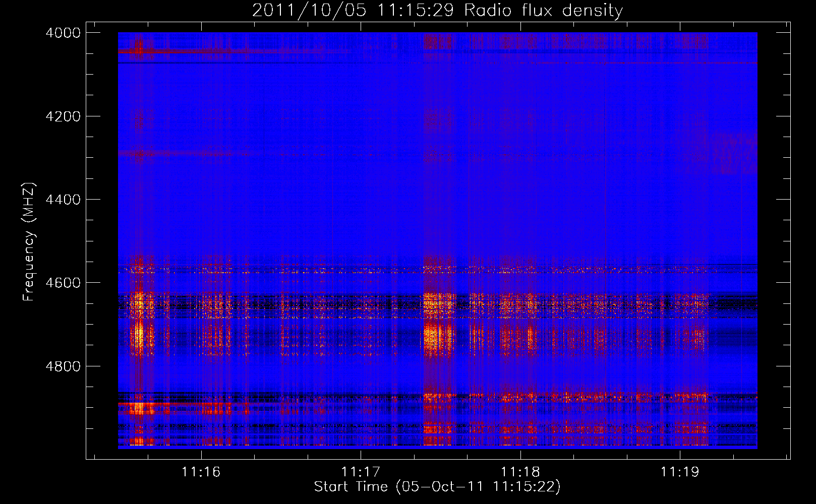816x504 pixels.
Task: Click the "Start Time (05-Oct-11 11:15:22)" axis label
Action: [x=437, y=487]
